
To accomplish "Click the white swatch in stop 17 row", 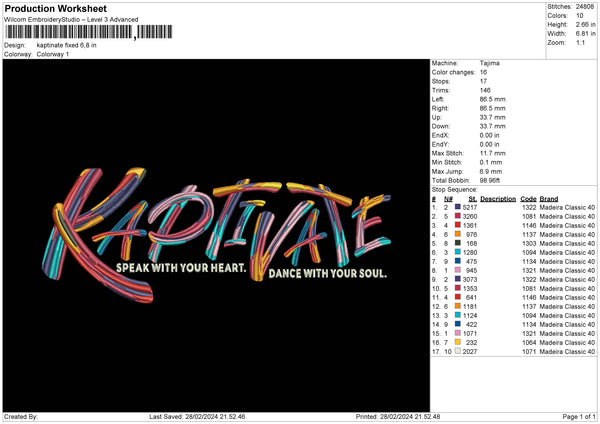I will (459, 351).
